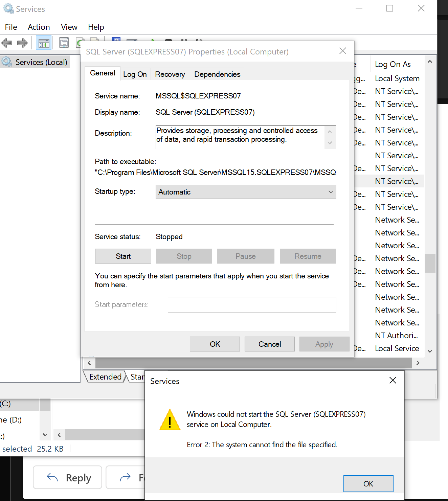
Task: Click the Services gear icon in title bar
Action: 8,8
